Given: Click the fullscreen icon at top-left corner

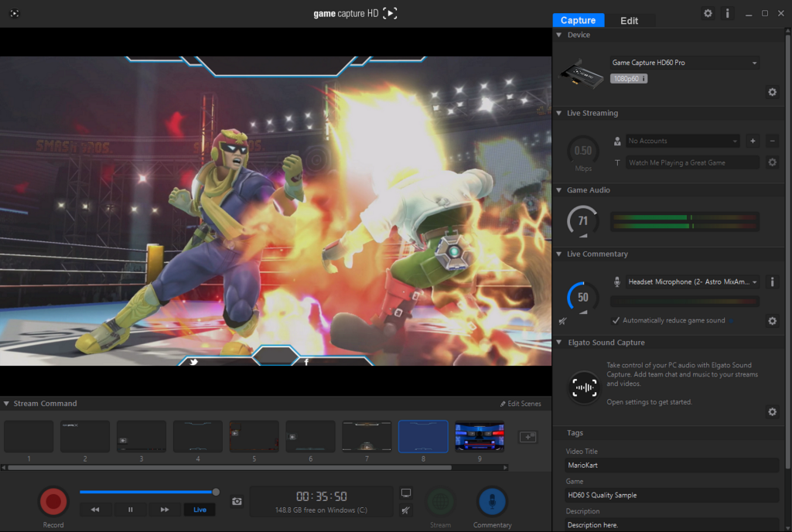Looking at the screenshot, I should click(x=15, y=14).
